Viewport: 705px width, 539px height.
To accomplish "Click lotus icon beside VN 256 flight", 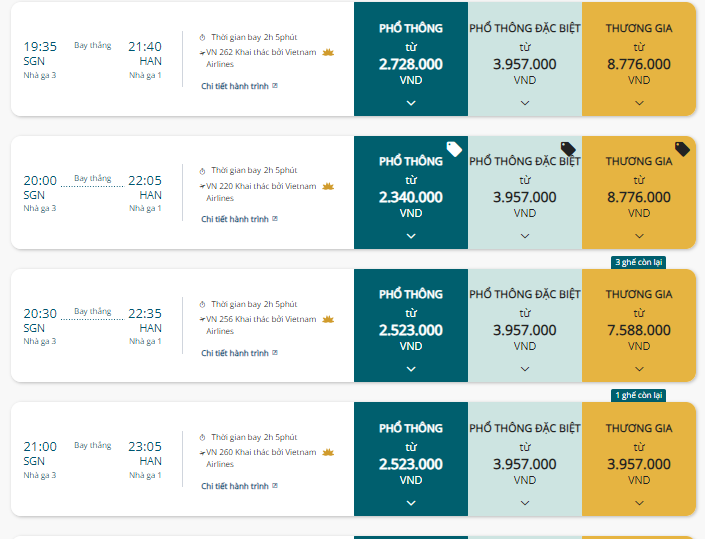I will 328,320.
